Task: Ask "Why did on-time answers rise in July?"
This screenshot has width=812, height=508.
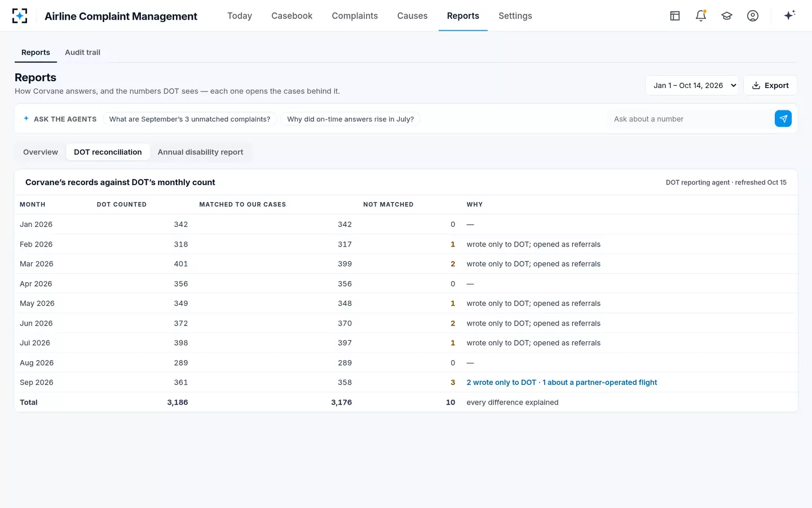Action: (350, 119)
